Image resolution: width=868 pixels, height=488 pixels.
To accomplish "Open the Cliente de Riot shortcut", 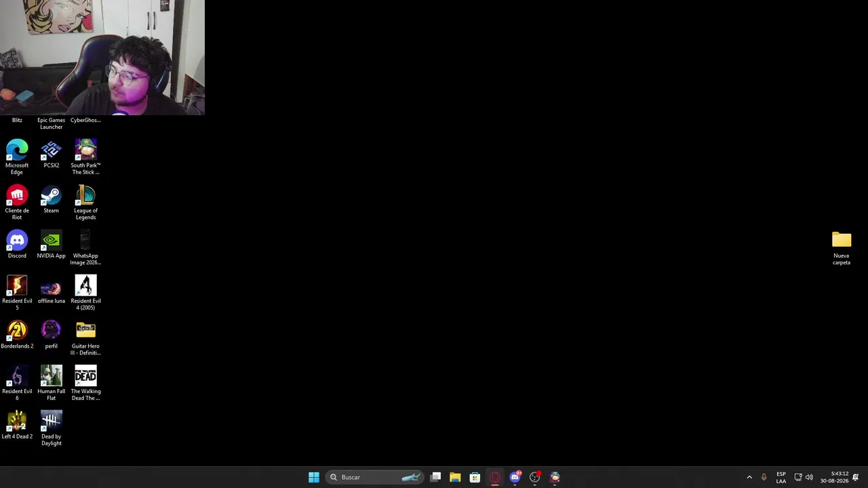I will coord(17,202).
